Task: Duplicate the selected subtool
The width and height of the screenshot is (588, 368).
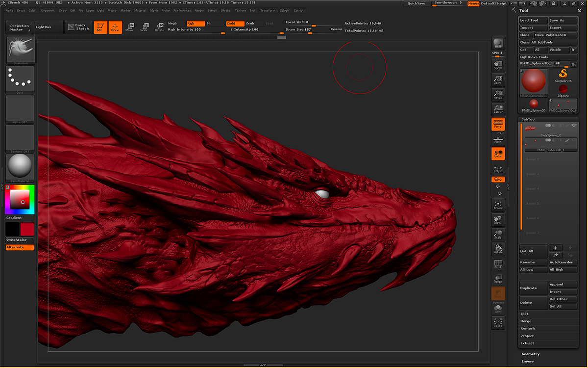Action: click(533, 289)
